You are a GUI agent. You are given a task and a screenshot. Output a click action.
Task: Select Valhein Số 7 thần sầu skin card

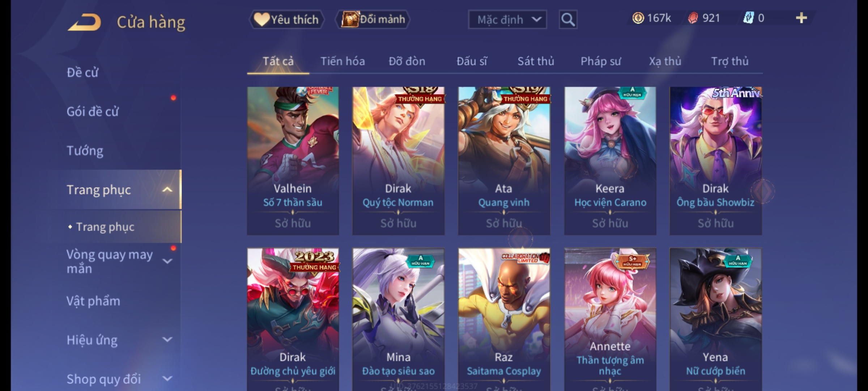pos(293,161)
